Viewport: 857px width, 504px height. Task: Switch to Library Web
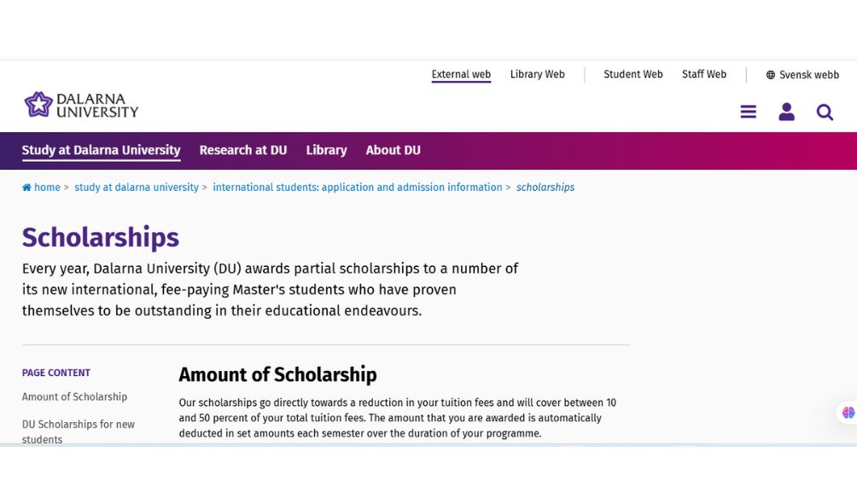tap(538, 74)
